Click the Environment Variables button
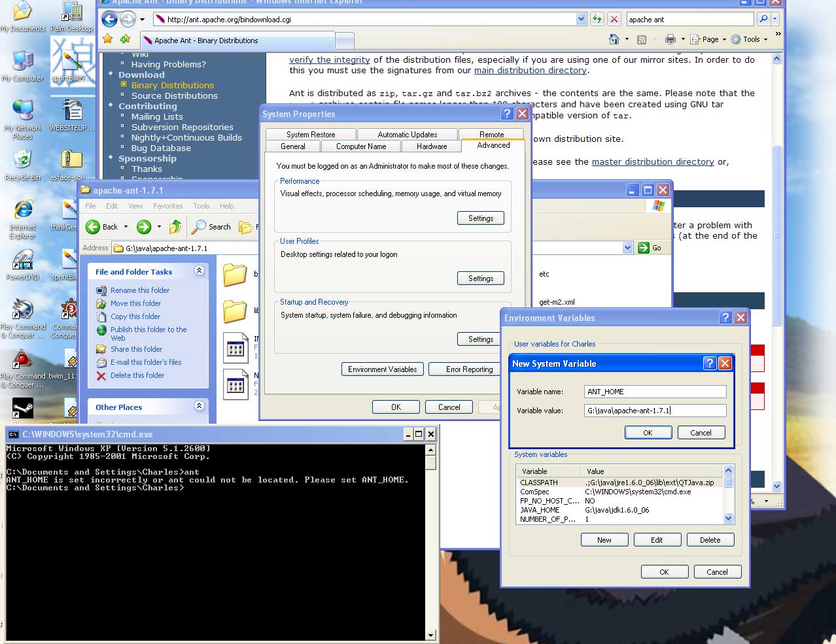Viewport: 836px width, 644px height. pyautogui.click(x=383, y=369)
